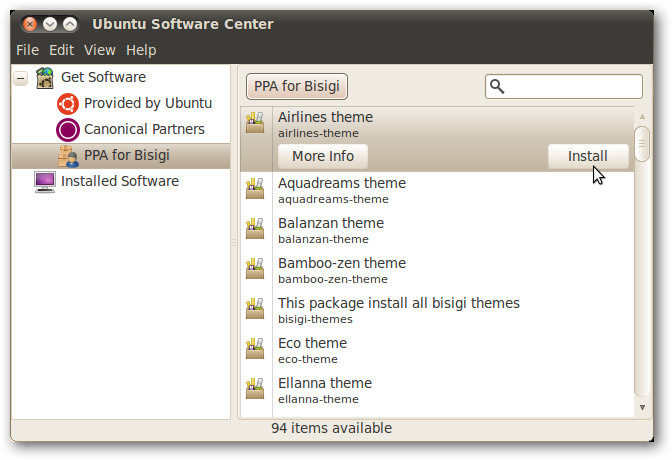Open the View menu
672x460 pixels.
[99, 50]
